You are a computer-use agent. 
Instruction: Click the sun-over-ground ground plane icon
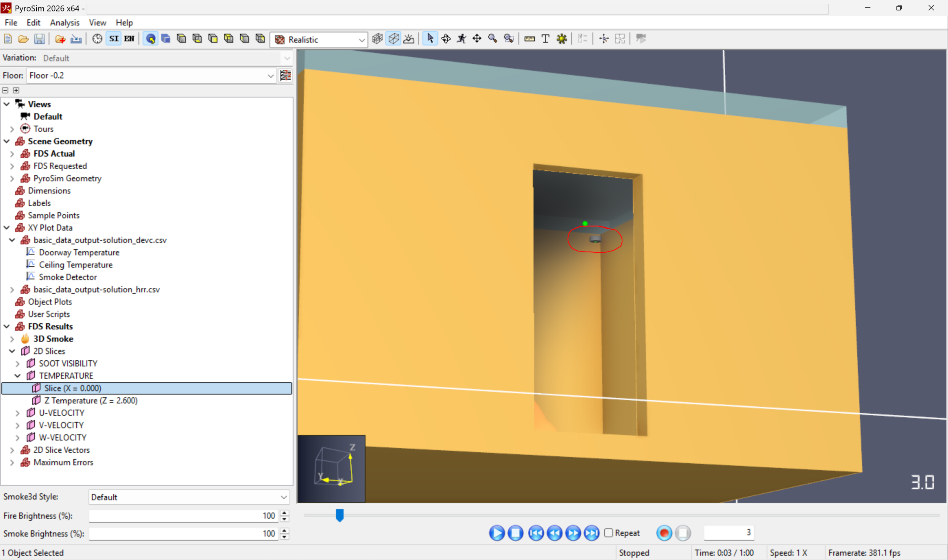click(409, 39)
